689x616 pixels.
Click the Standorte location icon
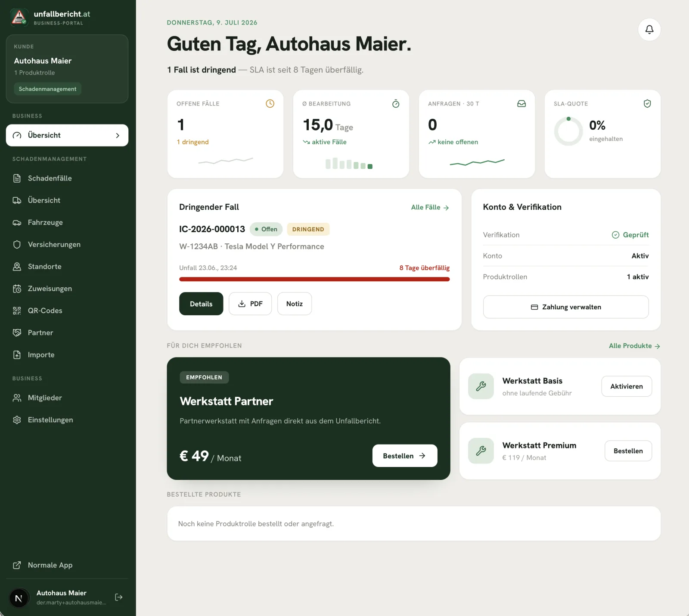[x=17, y=267]
